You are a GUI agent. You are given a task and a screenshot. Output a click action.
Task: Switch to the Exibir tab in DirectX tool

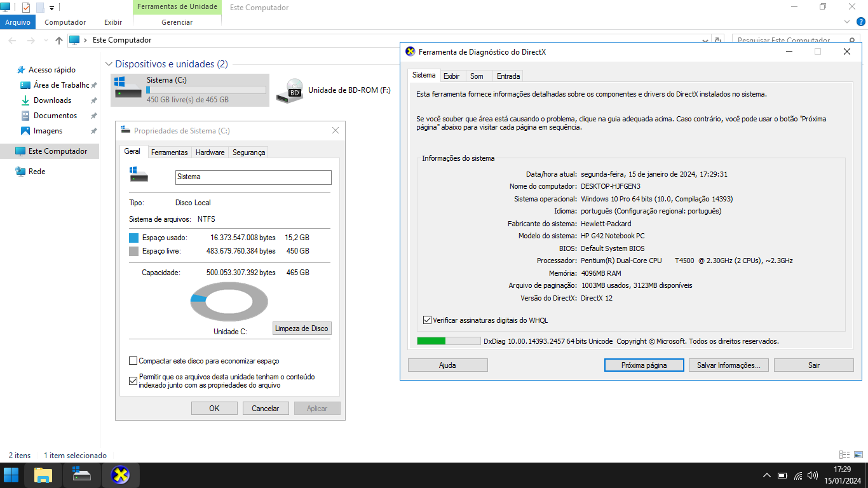(x=452, y=76)
